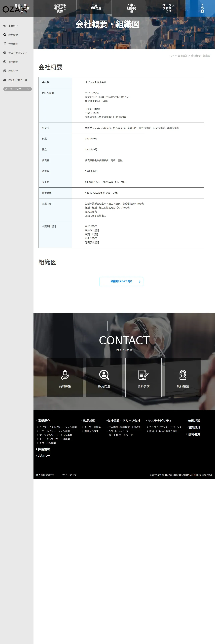Click handshake icon beside 事業紹介
This screenshot has width=215, height=644.
click(5, 26)
